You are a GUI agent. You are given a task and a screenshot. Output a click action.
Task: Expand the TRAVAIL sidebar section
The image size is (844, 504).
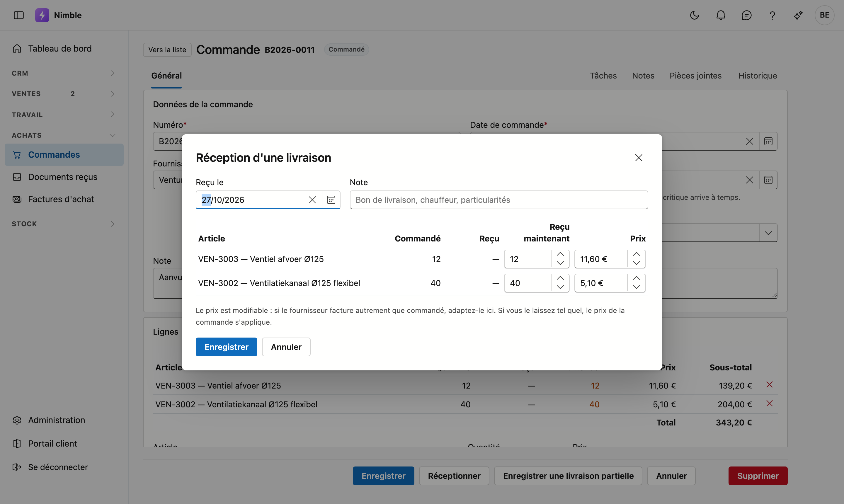coord(64,115)
